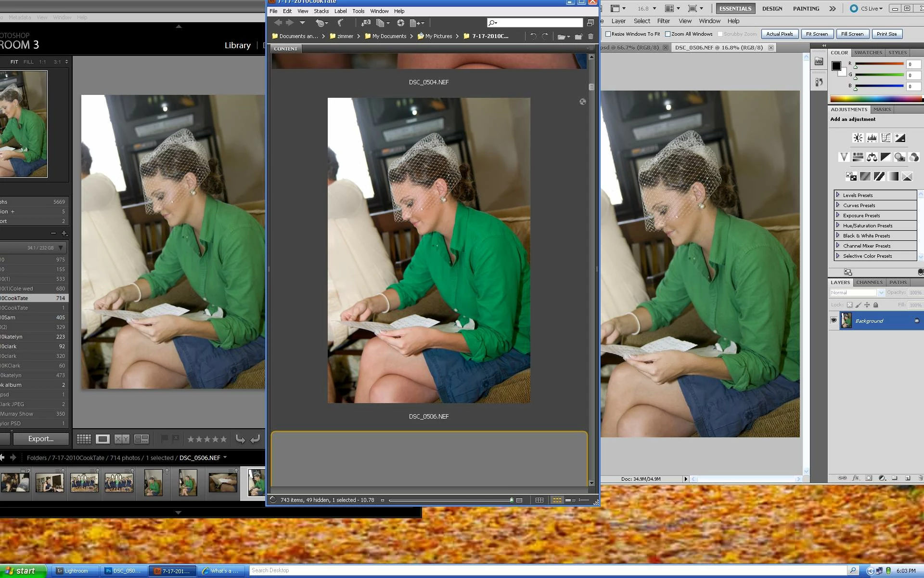The width and height of the screenshot is (924, 578).
Task: Delete item using Bridge trash icon
Action: pos(590,36)
